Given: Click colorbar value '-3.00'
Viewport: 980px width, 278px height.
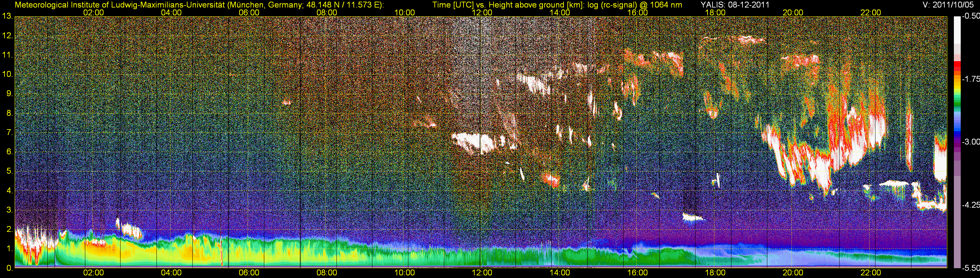Looking at the screenshot, I should click(971, 142).
